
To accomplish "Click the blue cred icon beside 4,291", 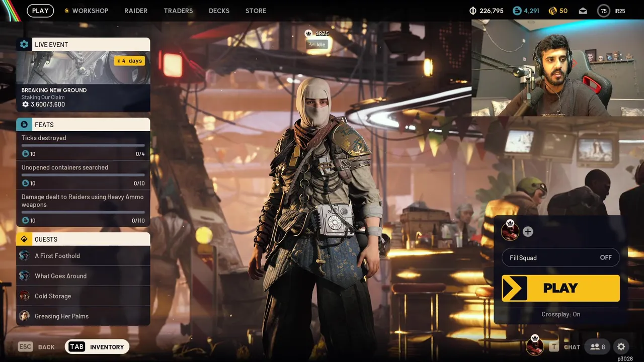I will (517, 11).
